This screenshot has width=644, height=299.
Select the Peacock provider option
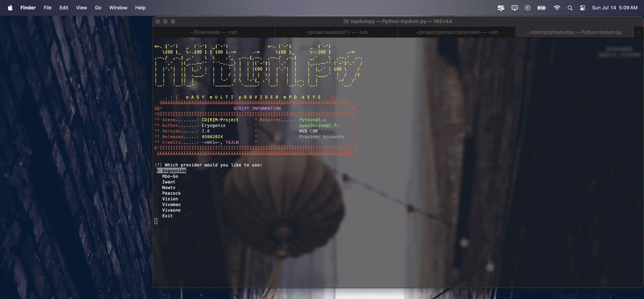coord(171,193)
